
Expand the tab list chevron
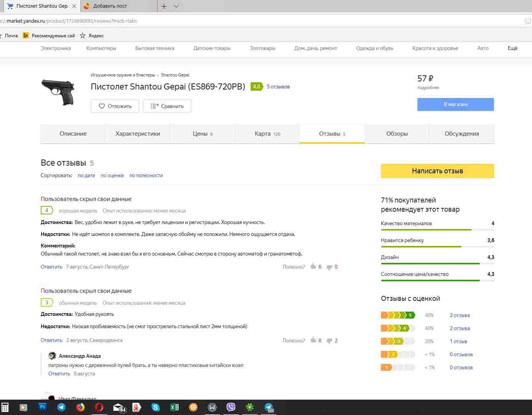[x=176, y=6]
